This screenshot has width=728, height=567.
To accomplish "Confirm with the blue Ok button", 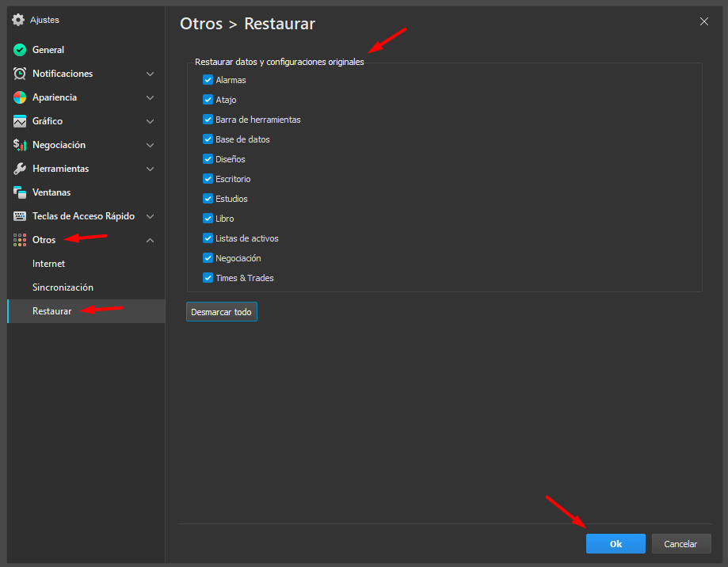I will pyautogui.click(x=616, y=544).
